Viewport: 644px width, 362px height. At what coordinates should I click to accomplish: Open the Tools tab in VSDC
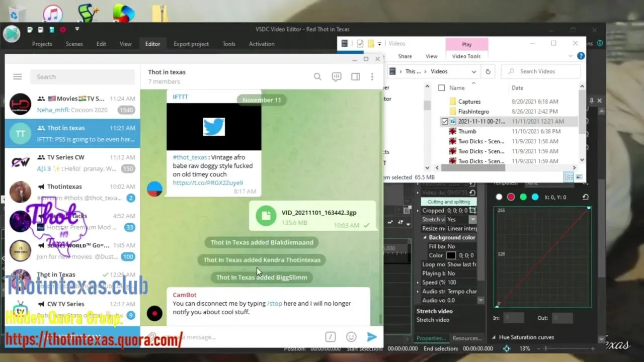pyautogui.click(x=229, y=44)
